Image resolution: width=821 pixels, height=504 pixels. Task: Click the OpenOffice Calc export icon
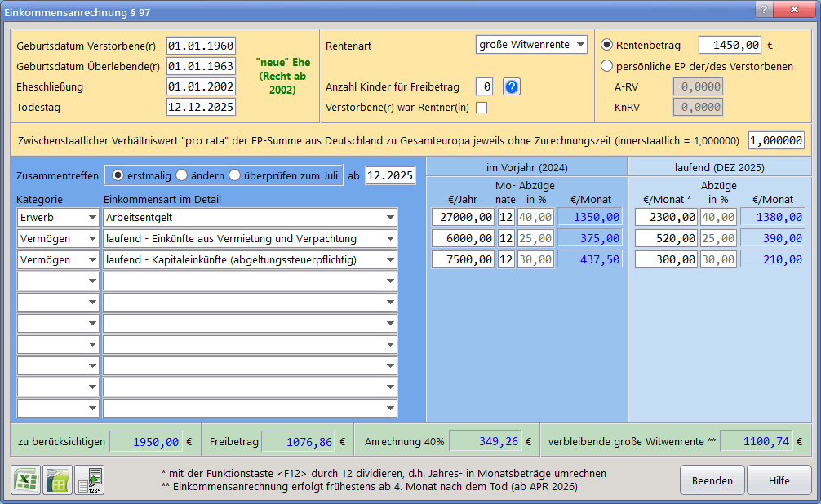tap(58, 480)
